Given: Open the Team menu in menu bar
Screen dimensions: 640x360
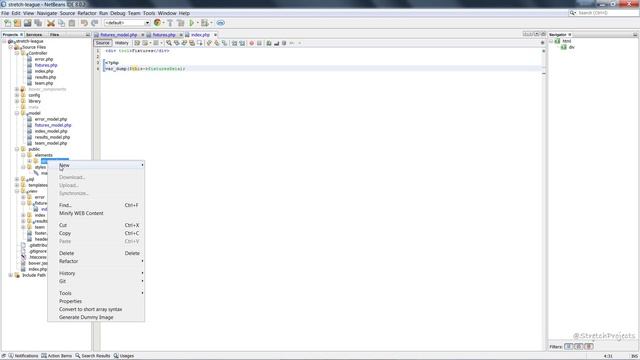Looking at the screenshot, I should click(x=134, y=13).
